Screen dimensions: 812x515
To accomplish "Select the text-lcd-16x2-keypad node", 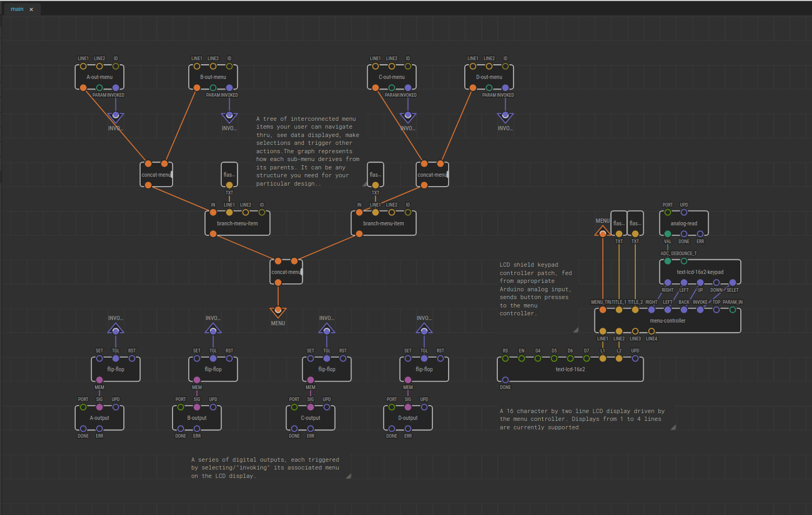I will (700, 272).
